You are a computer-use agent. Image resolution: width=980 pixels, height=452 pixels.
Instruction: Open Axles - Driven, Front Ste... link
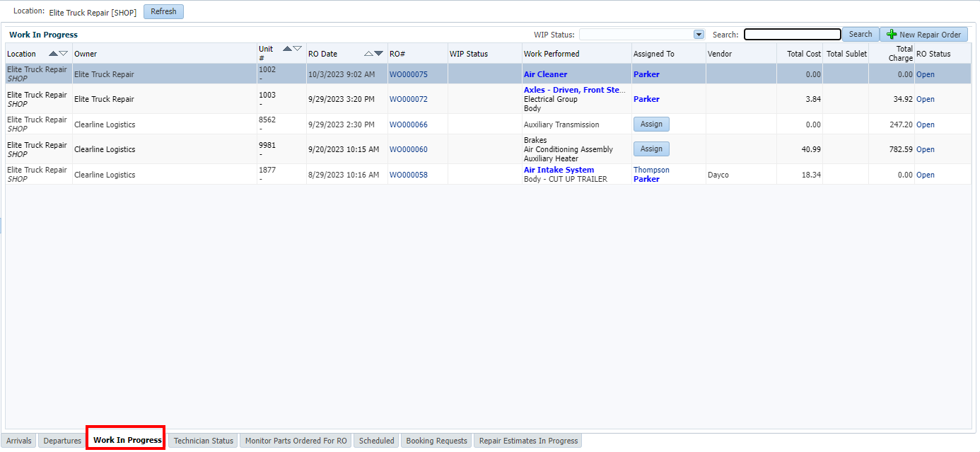tap(575, 90)
